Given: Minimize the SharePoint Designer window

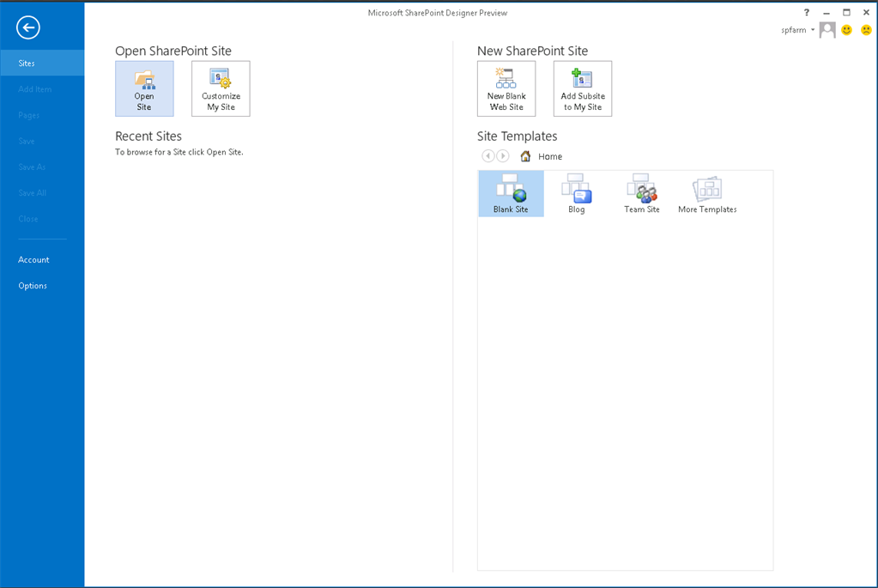Looking at the screenshot, I should 827,12.
